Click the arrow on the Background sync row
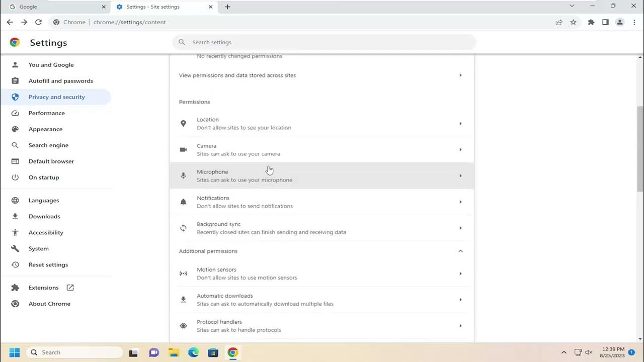 (460, 228)
